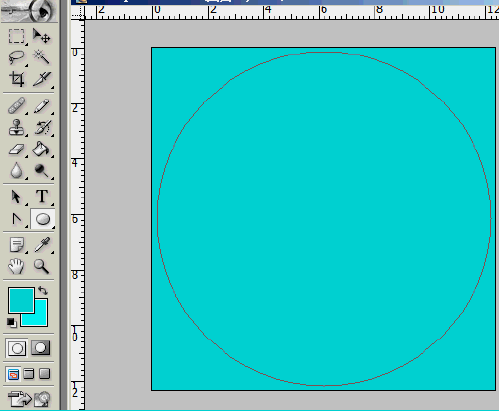Image resolution: width=500 pixels, height=411 pixels.
Task: Select the Pencil tool
Action: click(42, 107)
